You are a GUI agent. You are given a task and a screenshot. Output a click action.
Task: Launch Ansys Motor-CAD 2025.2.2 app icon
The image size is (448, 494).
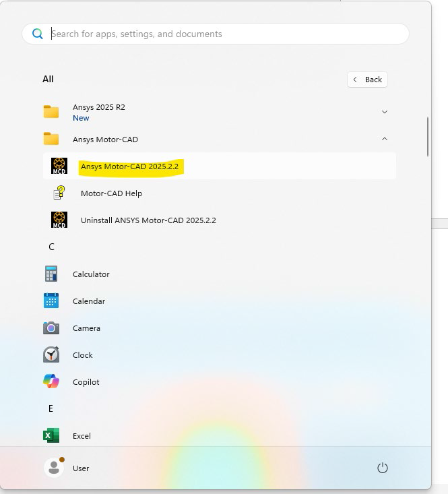pyautogui.click(x=59, y=166)
